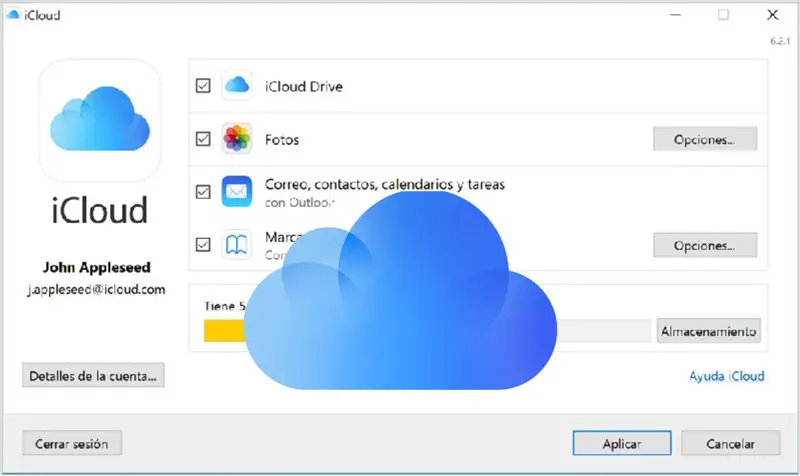Click the large iCloud logo above the account name
The height and width of the screenshot is (476, 800).
100,120
